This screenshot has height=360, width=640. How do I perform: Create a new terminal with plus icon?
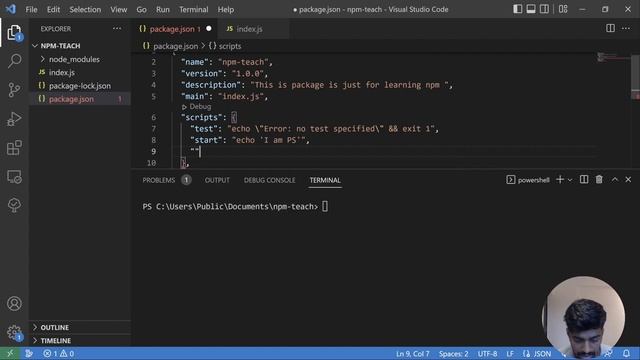[x=560, y=180]
